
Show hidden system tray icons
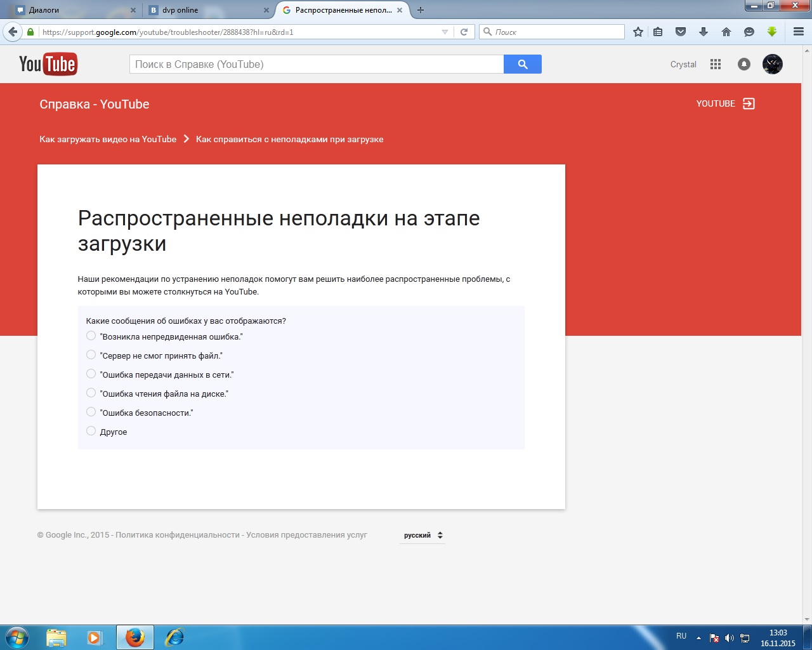[698, 638]
